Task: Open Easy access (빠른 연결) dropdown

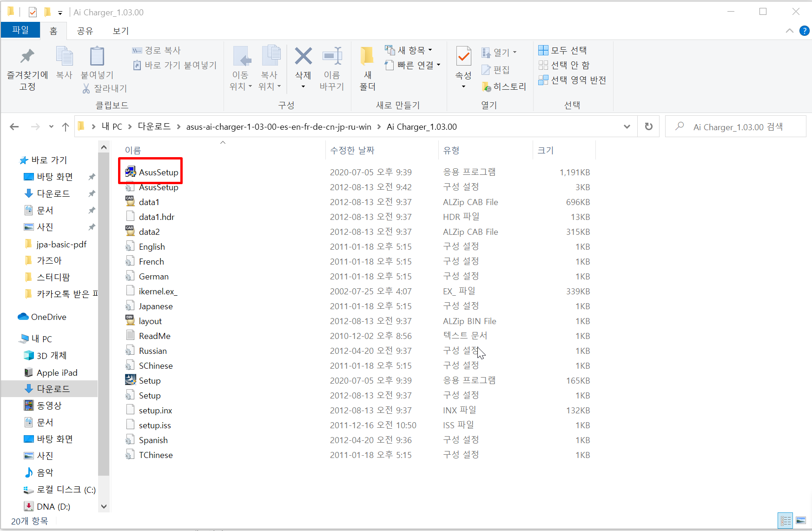Action: pyautogui.click(x=413, y=65)
